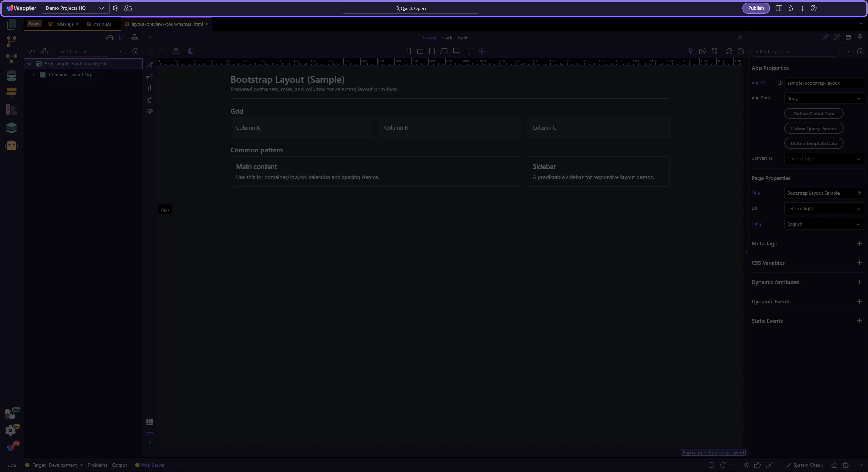Click the Find Elements search field
The width and height of the screenshot is (868, 472).
pyautogui.click(x=83, y=51)
